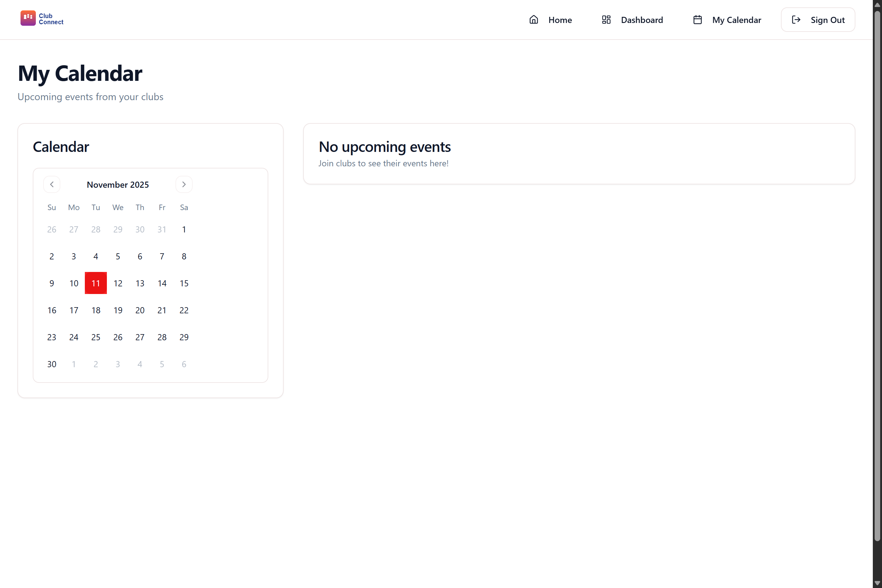
Task: Select the highlighted date 11
Action: click(96, 283)
